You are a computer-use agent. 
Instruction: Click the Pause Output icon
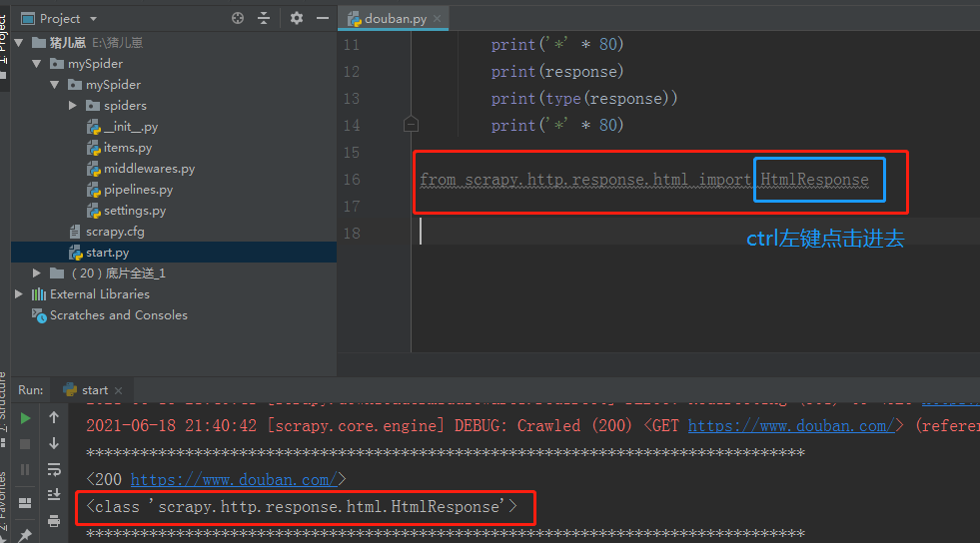(x=25, y=469)
